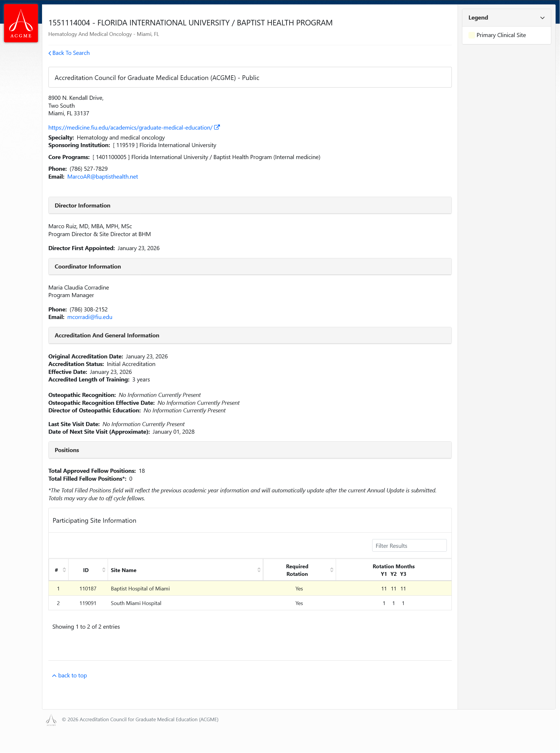Sort by Site Name column arrows
The image size is (560, 753).
259,570
